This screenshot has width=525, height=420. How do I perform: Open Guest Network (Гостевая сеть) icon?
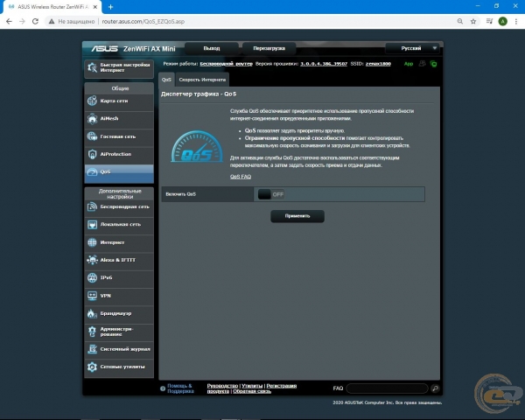(92, 136)
